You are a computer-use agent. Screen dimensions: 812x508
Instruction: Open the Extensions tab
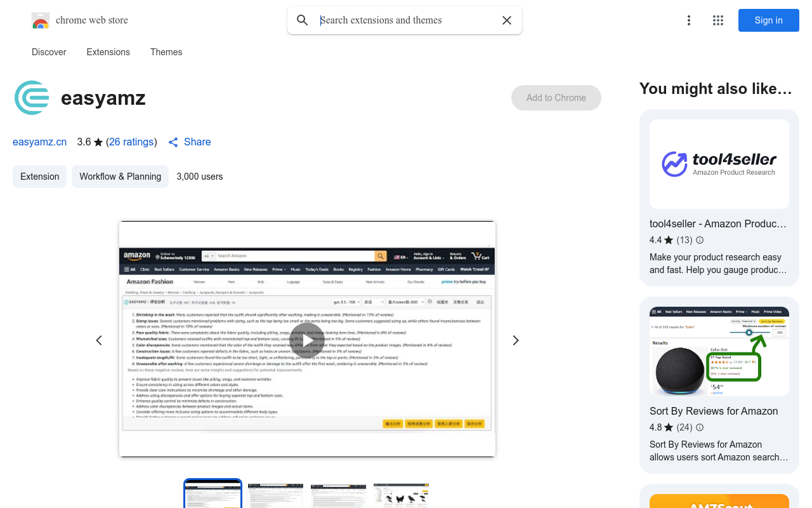(x=108, y=52)
